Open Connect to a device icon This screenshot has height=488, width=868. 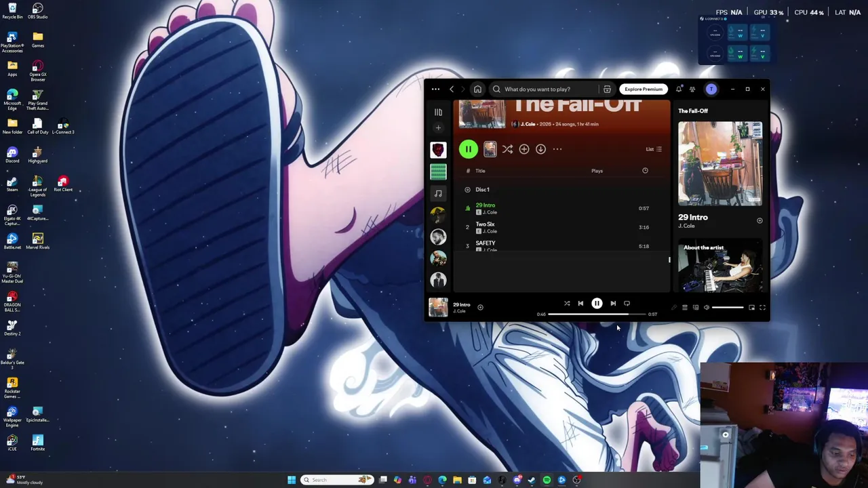click(695, 308)
